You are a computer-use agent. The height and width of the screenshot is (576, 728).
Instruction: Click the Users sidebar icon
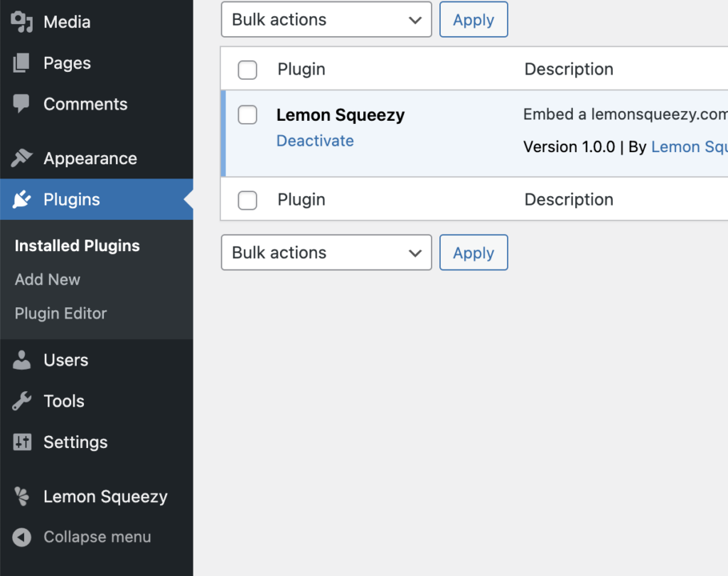click(x=21, y=360)
